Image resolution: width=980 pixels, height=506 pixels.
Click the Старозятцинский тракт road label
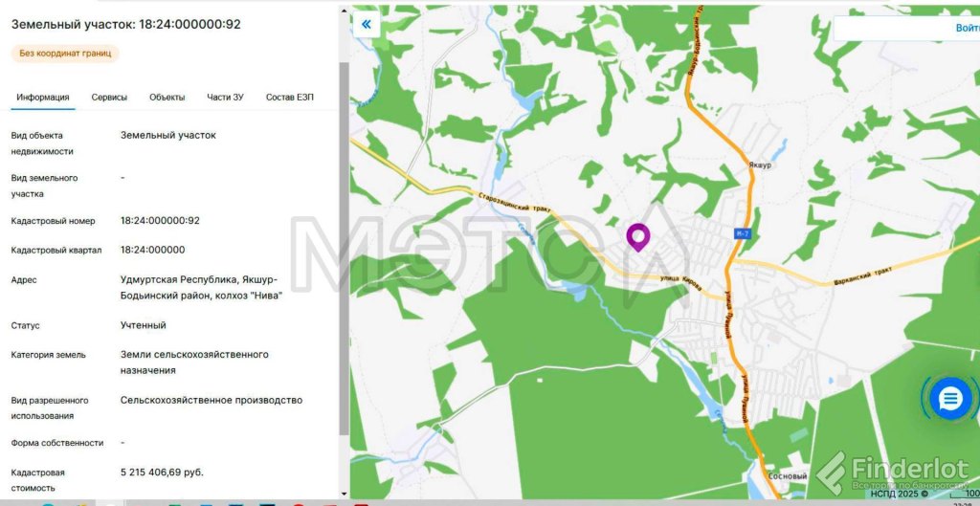pyautogui.click(x=515, y=204)
